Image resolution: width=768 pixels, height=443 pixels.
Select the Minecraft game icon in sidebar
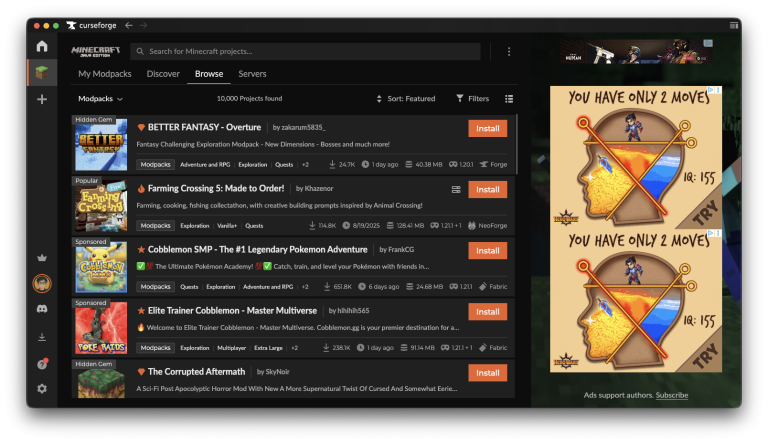[x=42, y=73]
